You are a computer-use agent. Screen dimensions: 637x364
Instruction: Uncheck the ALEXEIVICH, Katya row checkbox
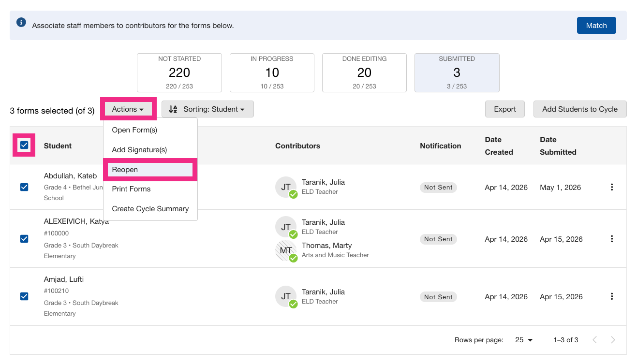(24, 239)
